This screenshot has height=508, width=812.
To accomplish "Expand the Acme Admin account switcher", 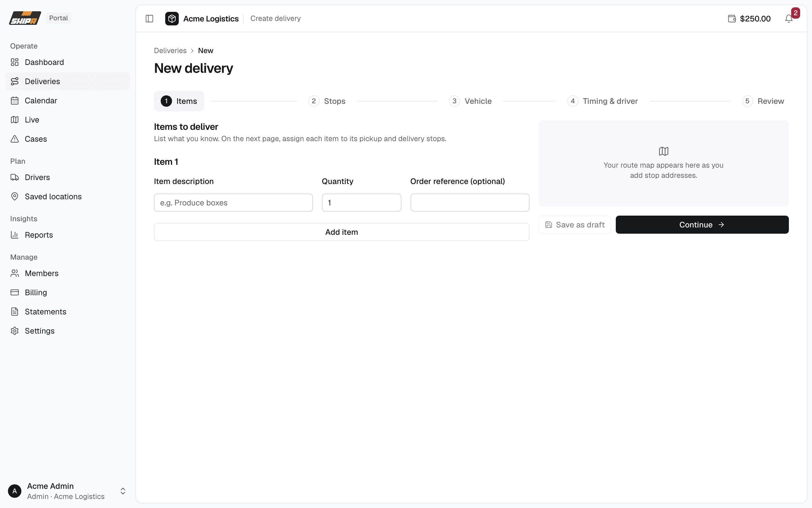I will tap(123, 491).
